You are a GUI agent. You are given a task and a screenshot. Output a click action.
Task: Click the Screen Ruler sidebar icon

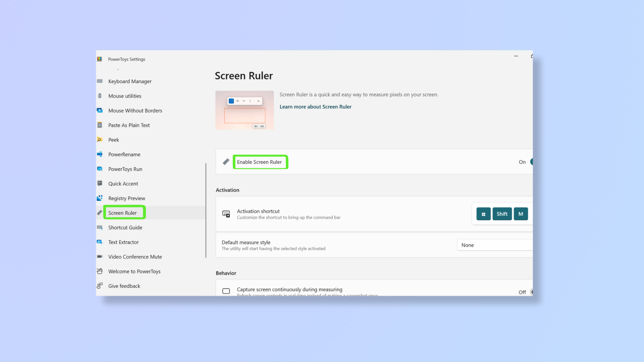coord(100,213)
